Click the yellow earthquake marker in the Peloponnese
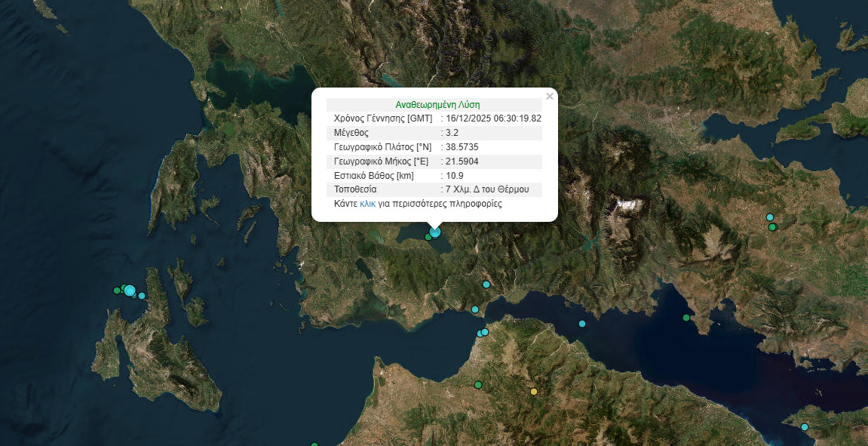The image size is (868, 446). (534, 392)
